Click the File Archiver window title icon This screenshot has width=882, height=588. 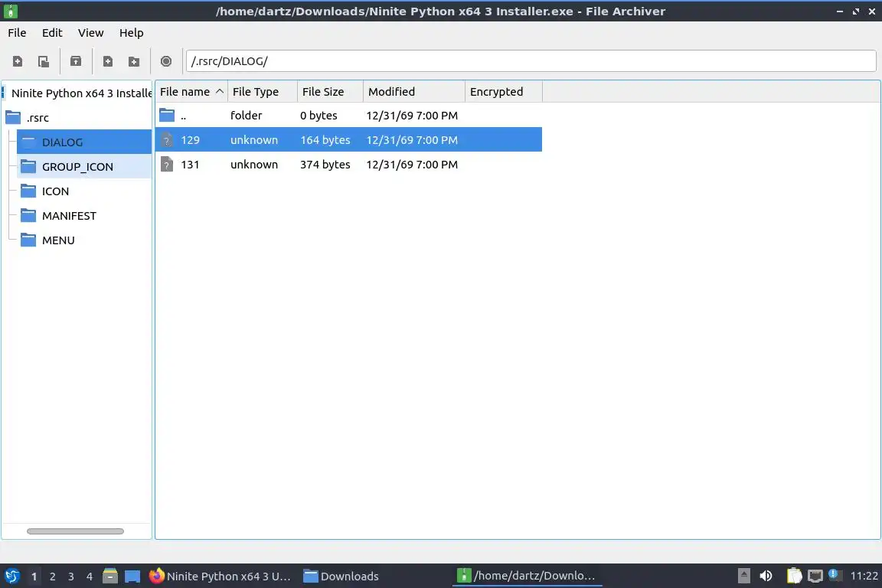tap(10, 11)
